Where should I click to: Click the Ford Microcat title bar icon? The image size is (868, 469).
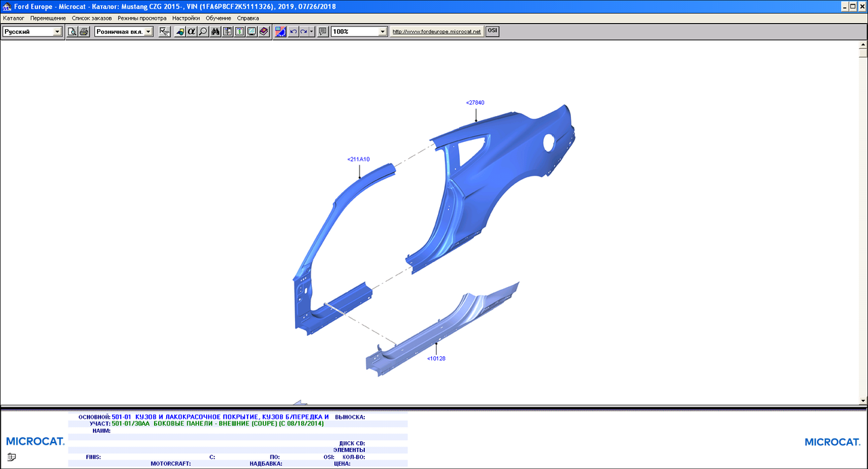(6, 6)
